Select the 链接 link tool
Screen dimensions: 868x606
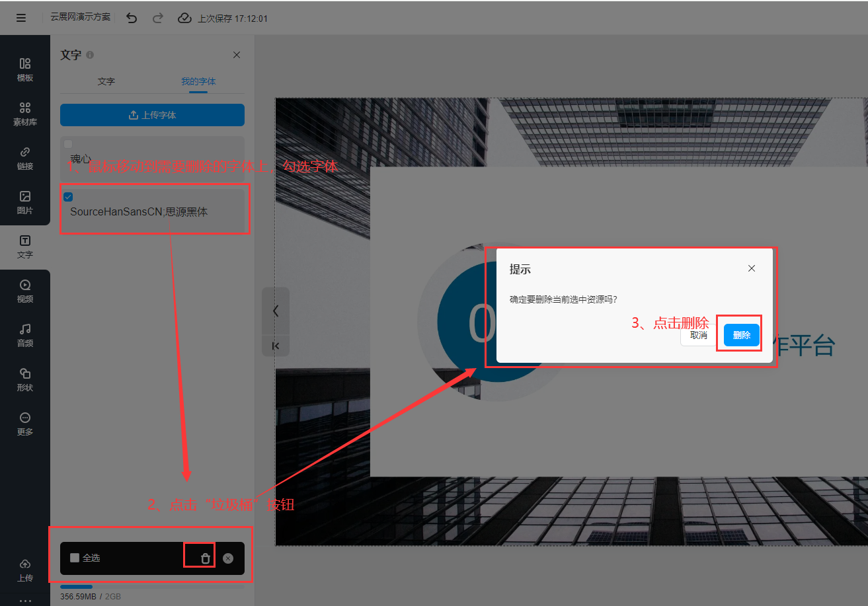(25, 158)
